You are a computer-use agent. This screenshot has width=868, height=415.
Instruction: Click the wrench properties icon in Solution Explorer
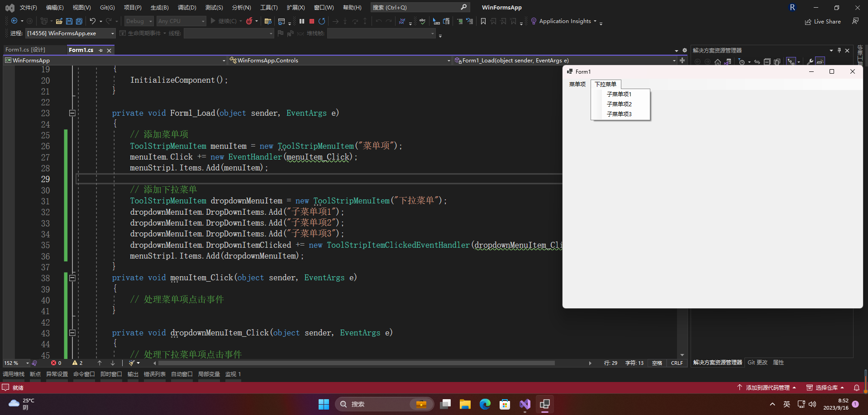click(810, 62)
